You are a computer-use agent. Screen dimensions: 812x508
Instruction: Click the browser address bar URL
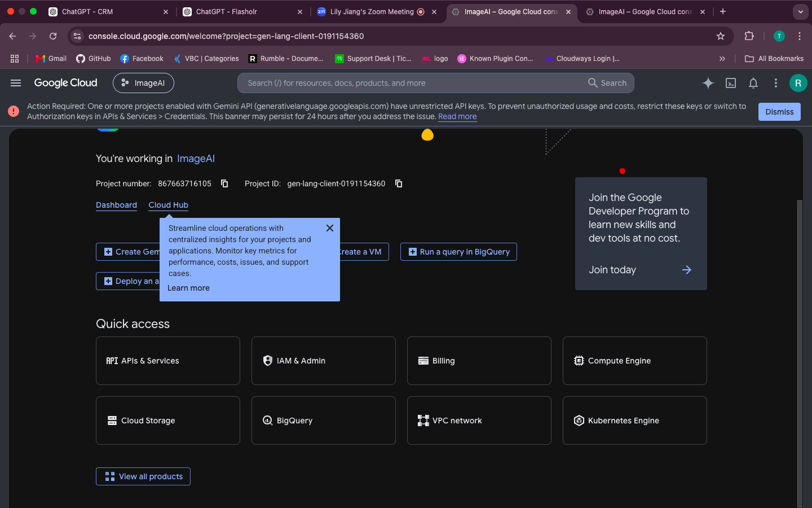click(226, 36)
